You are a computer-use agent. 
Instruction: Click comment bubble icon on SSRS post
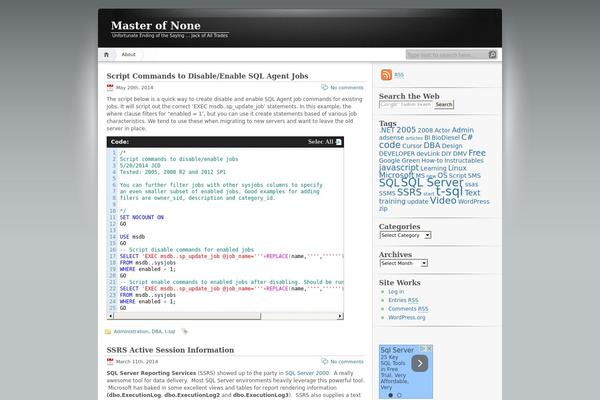[x=324, y=361]
